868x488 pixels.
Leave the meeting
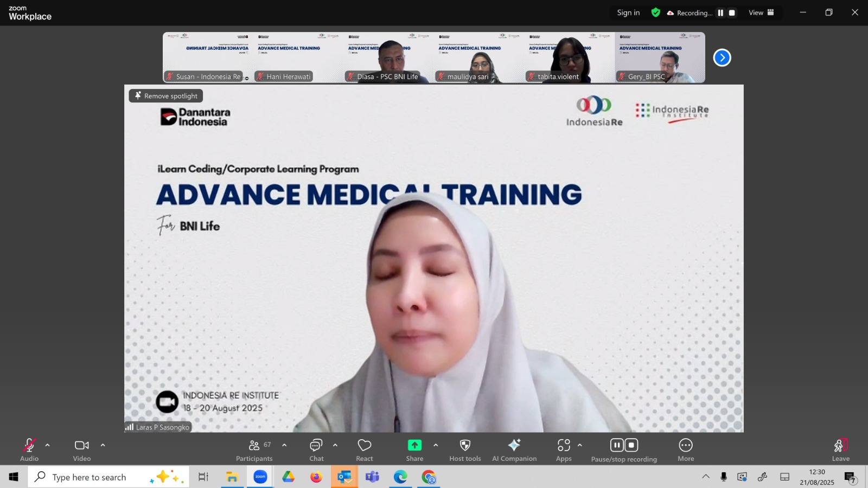(840, 450)
